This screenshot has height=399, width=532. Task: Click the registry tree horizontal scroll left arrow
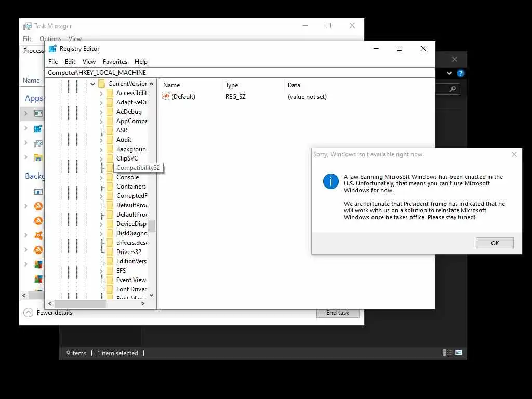[x=50, y=303]
